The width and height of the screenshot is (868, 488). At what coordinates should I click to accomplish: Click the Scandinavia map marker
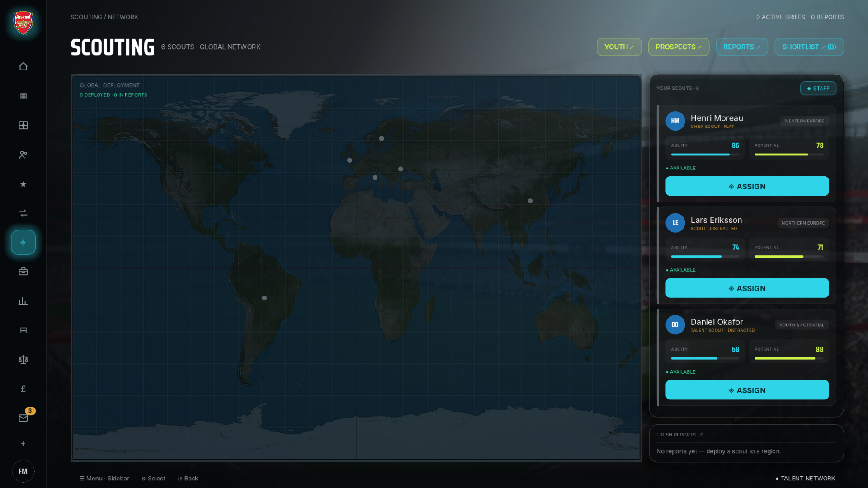(382, 139)
